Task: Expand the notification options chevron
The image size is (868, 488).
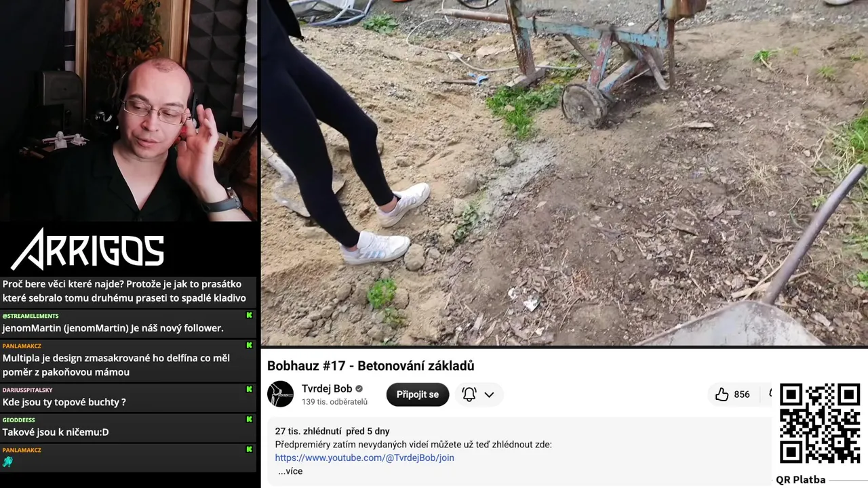Action: 489,394
